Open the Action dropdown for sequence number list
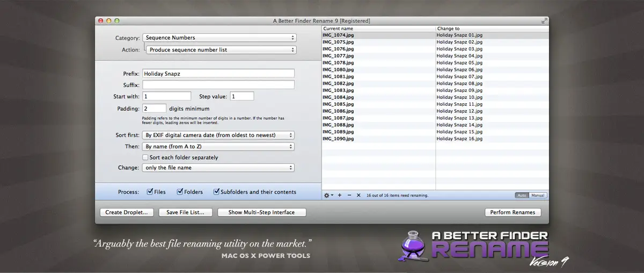The height and width of the screenshot is (273, 644). click(222, 49)
